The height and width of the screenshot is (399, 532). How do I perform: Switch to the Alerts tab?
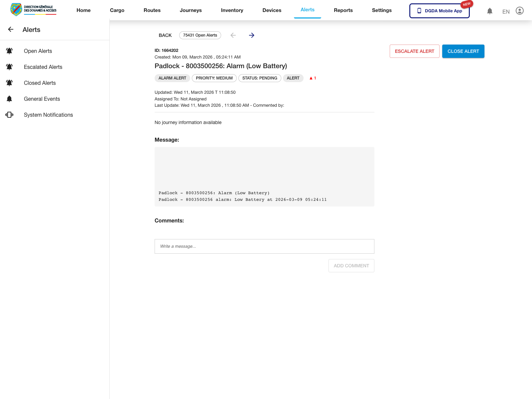[x=307, y=10]
